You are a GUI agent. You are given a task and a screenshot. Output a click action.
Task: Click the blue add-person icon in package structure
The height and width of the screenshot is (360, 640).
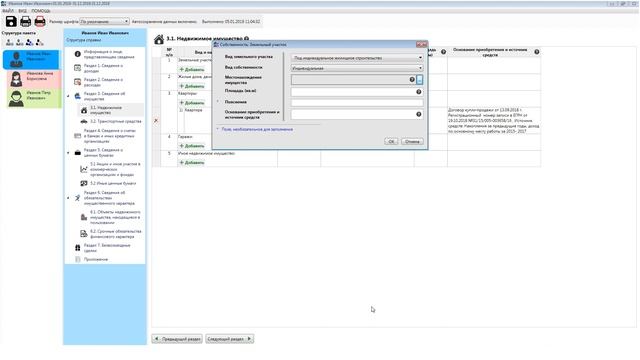point(29,42)
